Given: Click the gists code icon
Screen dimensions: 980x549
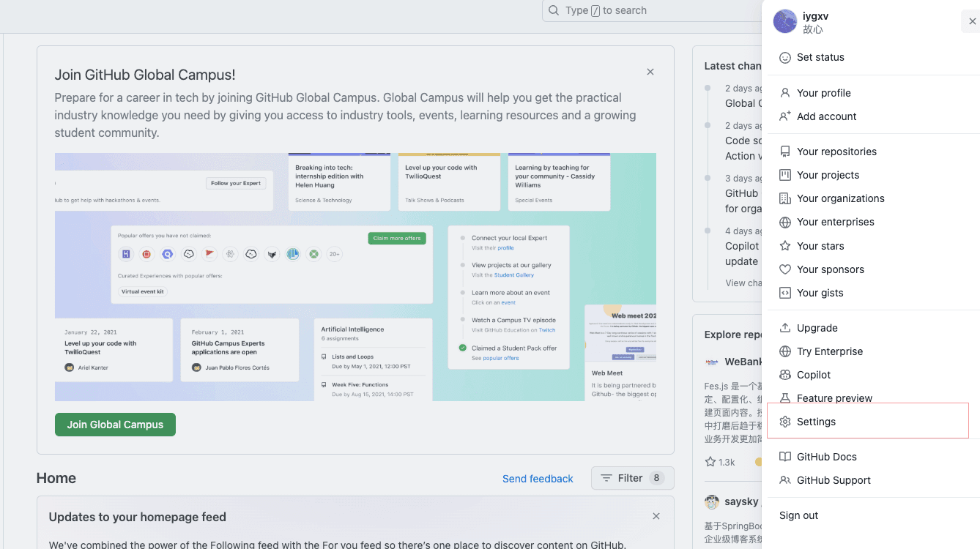Looking at the screenshot, I should tap(785, 293).
